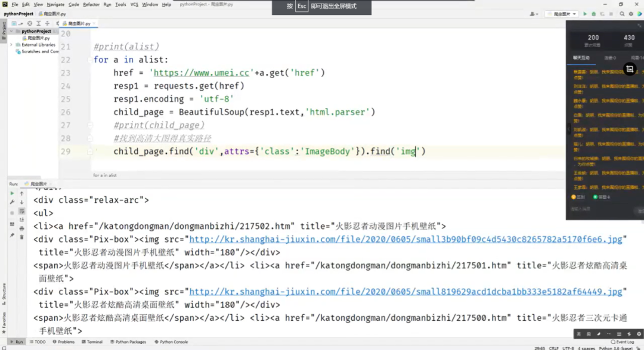Toggle the Structure side panel tab

pyautogui.click(x=4, y=293)
